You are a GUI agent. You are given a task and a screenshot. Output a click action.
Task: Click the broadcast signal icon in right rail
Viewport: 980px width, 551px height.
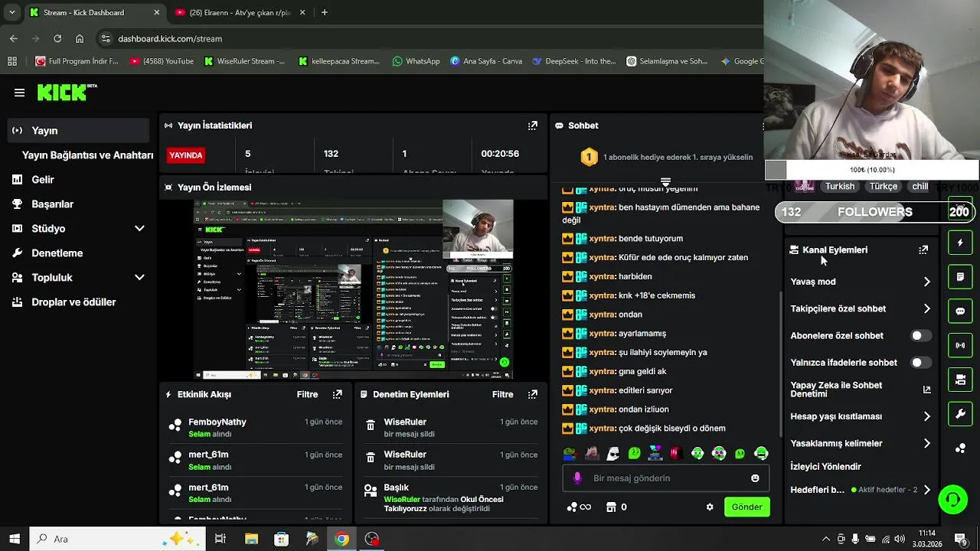pyautogui.click(x=960, y=345)
